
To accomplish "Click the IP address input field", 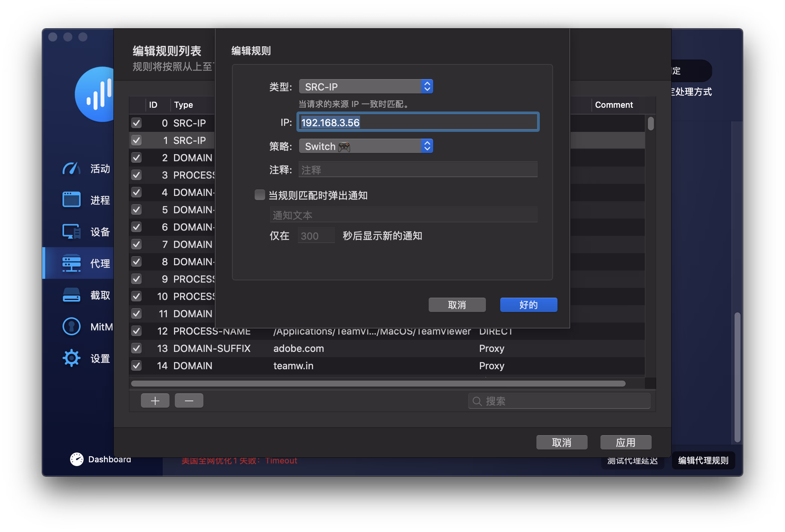I will (x=418, y=122).
